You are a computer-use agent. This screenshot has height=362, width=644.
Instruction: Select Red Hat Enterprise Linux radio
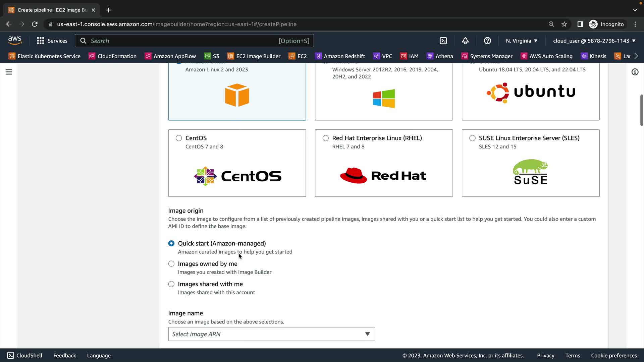coord(325,138)
